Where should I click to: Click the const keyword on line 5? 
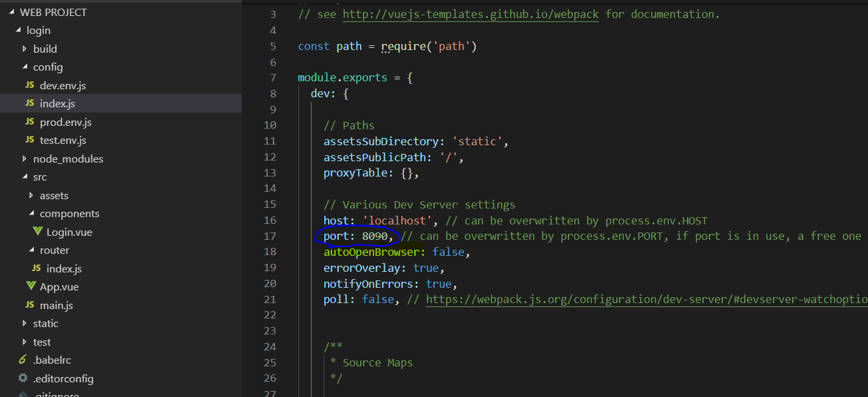314,46
